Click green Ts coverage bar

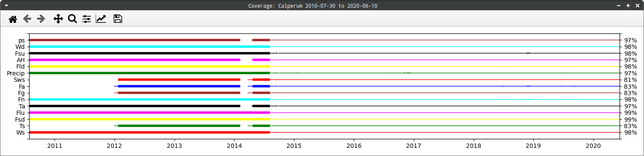[179, 126]
